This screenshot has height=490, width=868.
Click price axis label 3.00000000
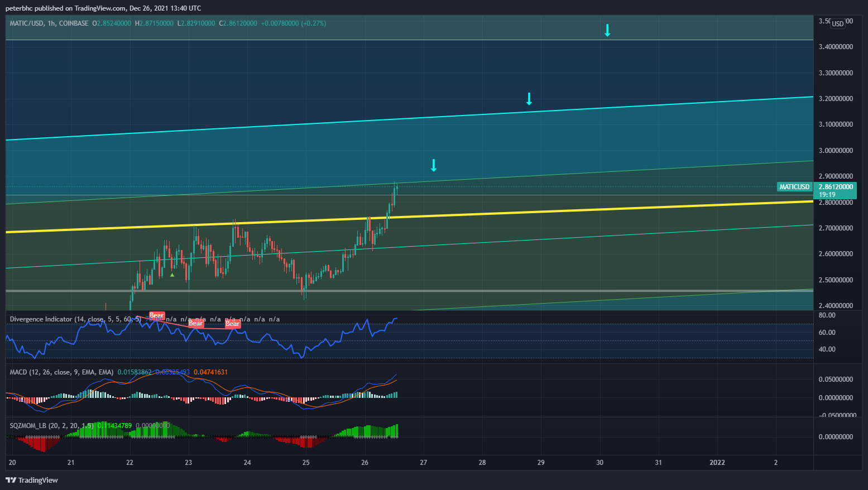(836, 151)
